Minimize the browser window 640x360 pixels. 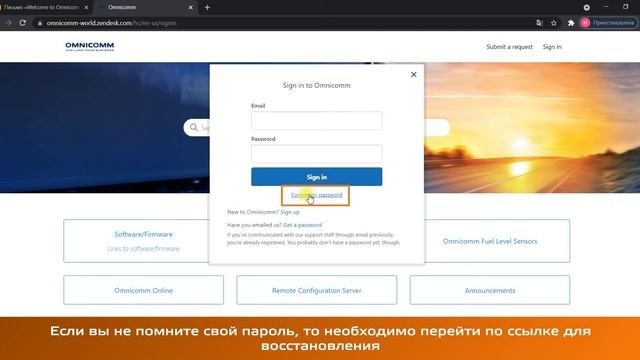coord(606,7)
